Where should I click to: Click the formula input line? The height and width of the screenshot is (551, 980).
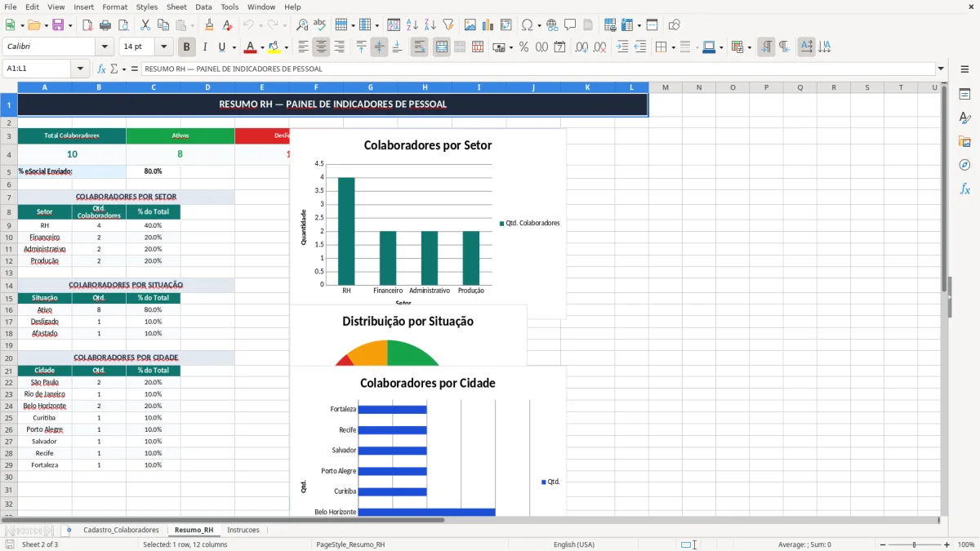(538, 69)
